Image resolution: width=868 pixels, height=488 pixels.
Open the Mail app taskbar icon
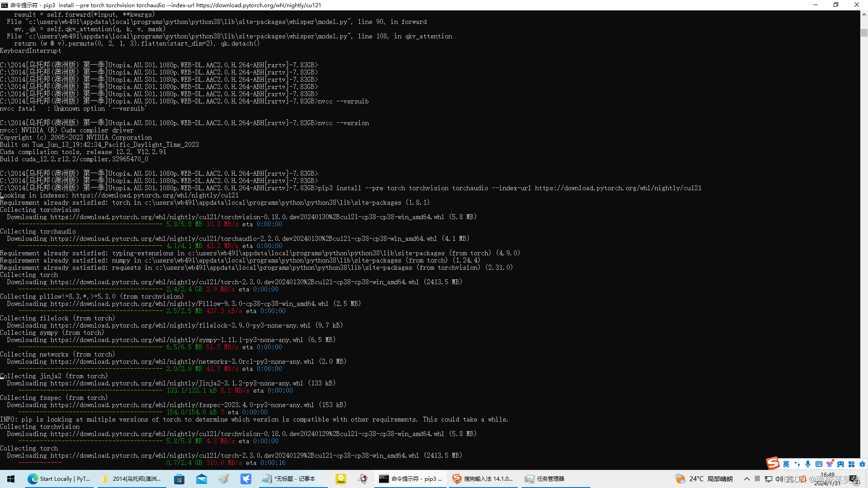pyautogui.click(x=202, y=479)
